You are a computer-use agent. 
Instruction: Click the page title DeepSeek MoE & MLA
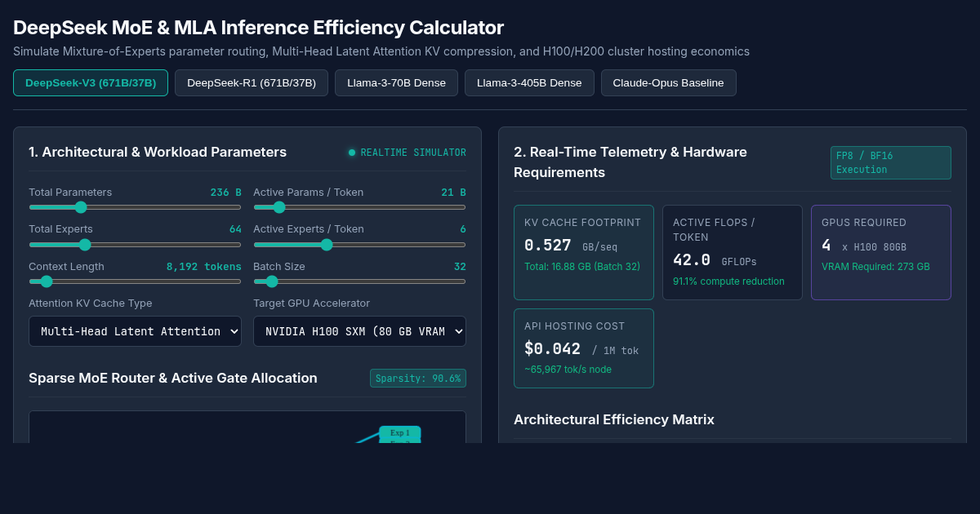pyautogui.click(x=258, y=28)
